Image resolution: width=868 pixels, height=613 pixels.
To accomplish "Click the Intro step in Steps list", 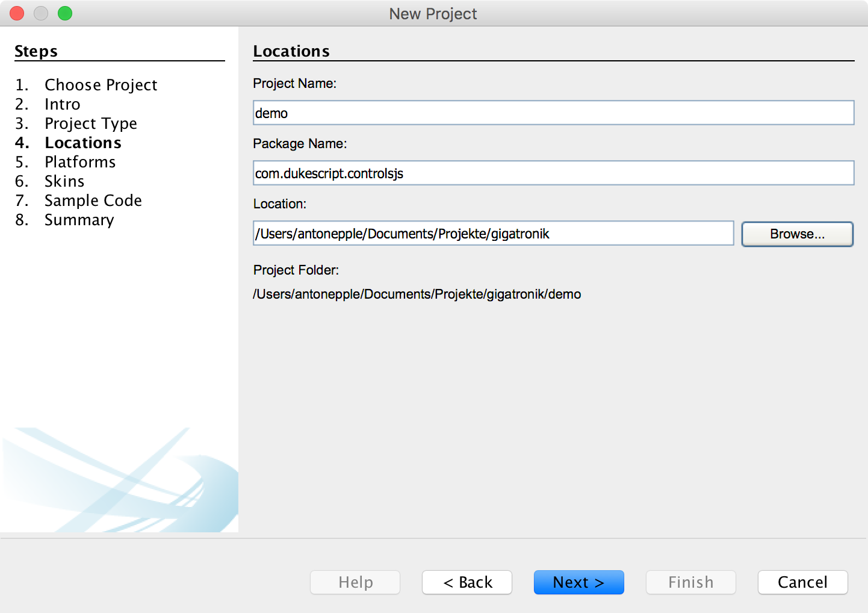I will click(62, 104).
